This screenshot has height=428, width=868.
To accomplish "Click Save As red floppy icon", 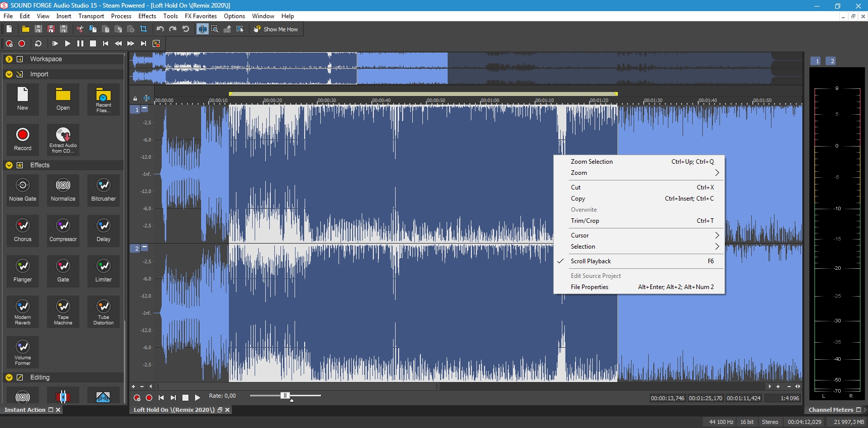I will (51, 29).
